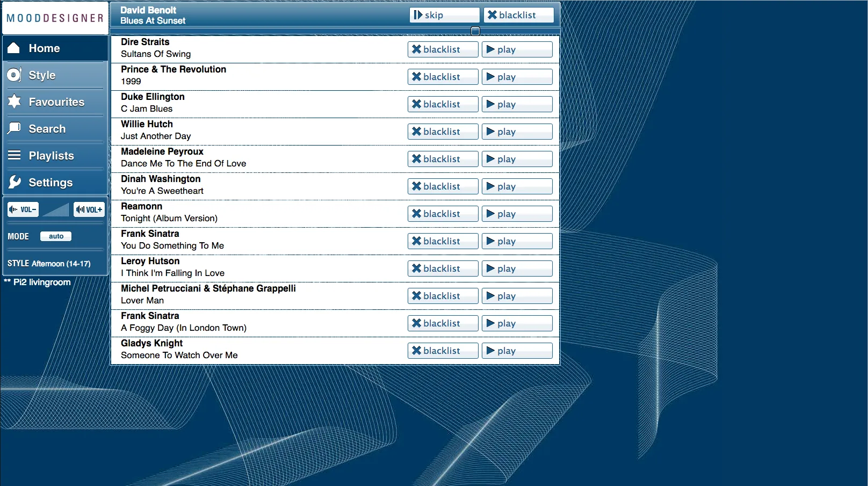Viewport: 868px width, 486px height.
Task: Click the STYLE Afternoon (14-17) label
Action: point(49,264)
